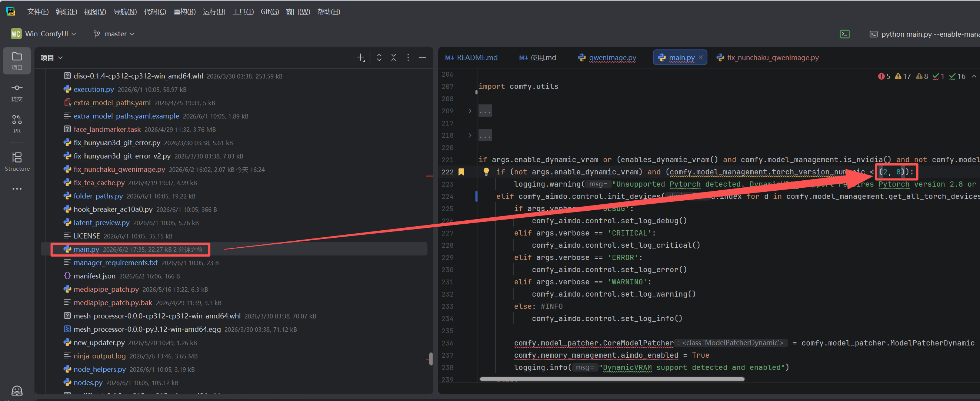Collapse the inspection widget chevron
This screenshot has height=401, width=980.
tap(974, 77)
